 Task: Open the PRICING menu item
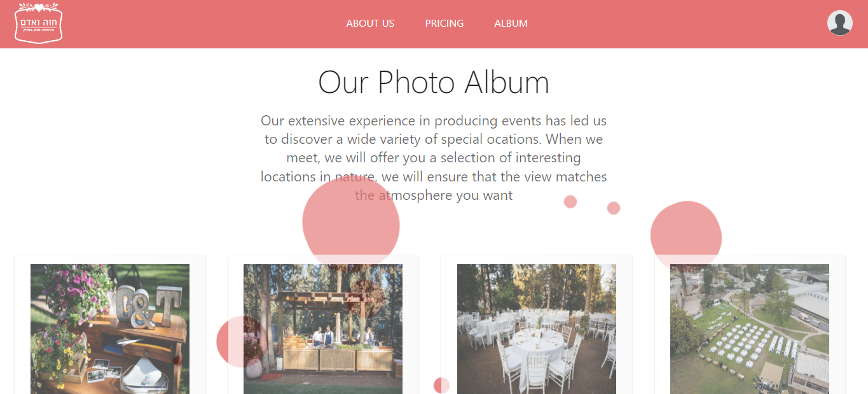[444, 24]
